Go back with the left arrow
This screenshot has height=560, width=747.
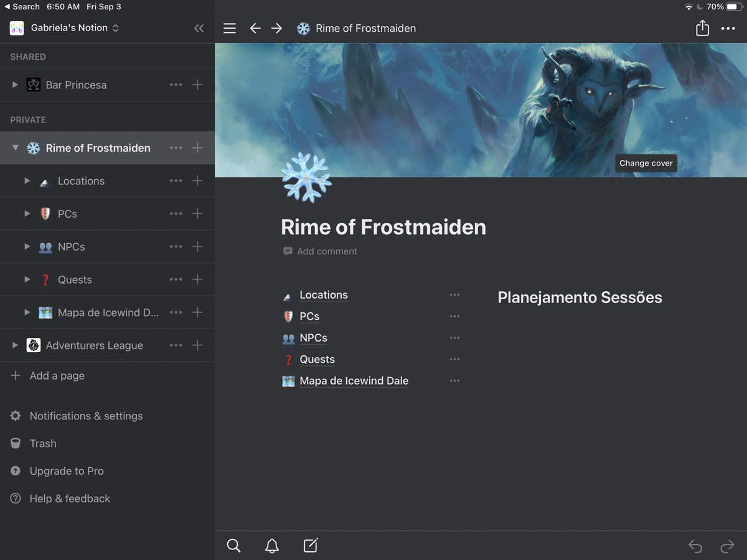[x=255, y=28]
